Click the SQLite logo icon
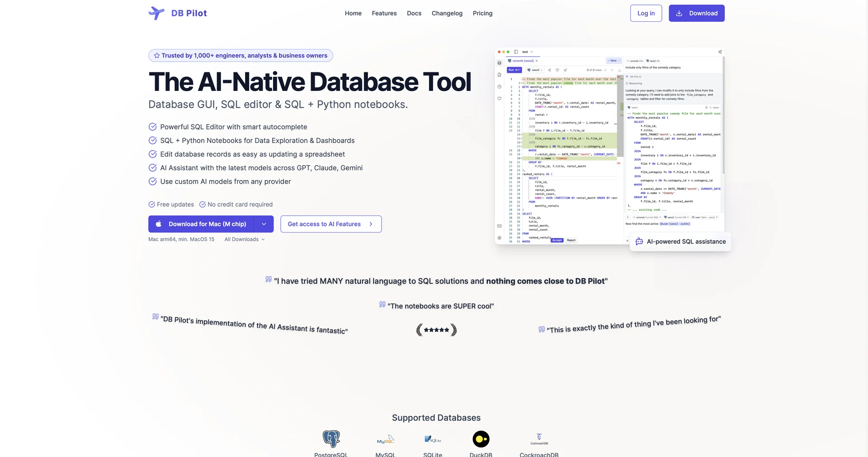 [x=433, y=439]
